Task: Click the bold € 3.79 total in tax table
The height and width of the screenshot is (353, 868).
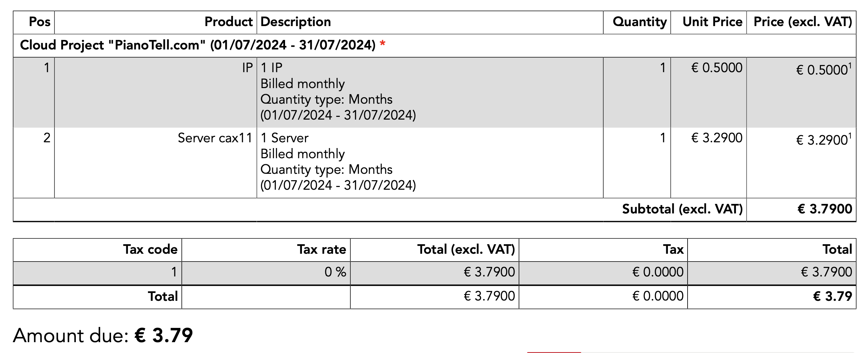Action: point(832,296)
